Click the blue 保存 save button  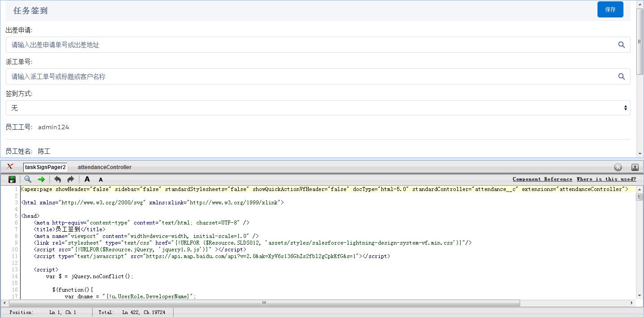(610, 9)
